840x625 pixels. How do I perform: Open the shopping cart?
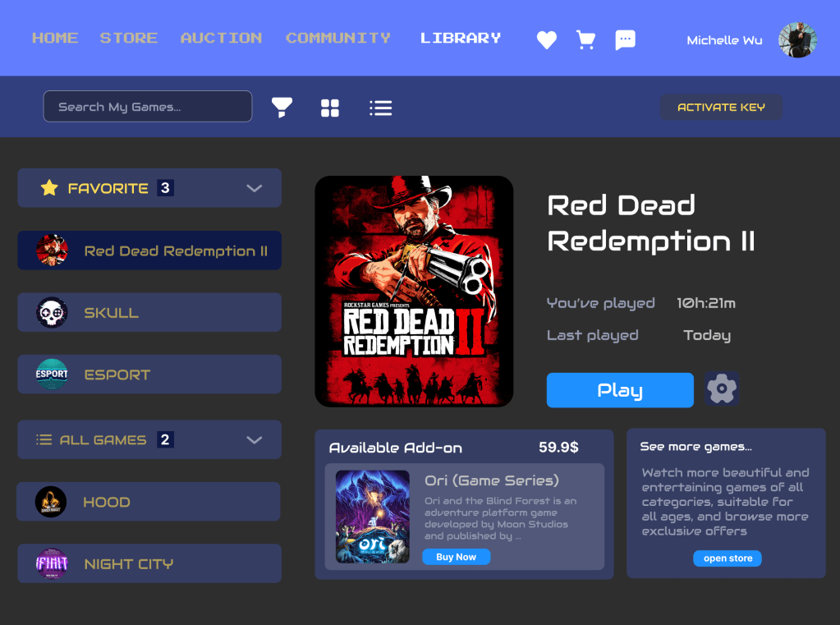(585, 39)
